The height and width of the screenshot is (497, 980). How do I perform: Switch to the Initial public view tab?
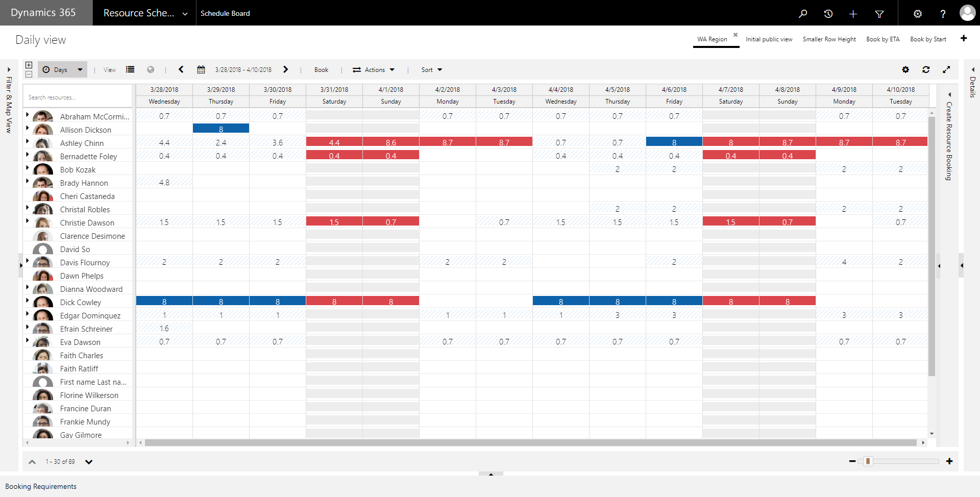769,39
